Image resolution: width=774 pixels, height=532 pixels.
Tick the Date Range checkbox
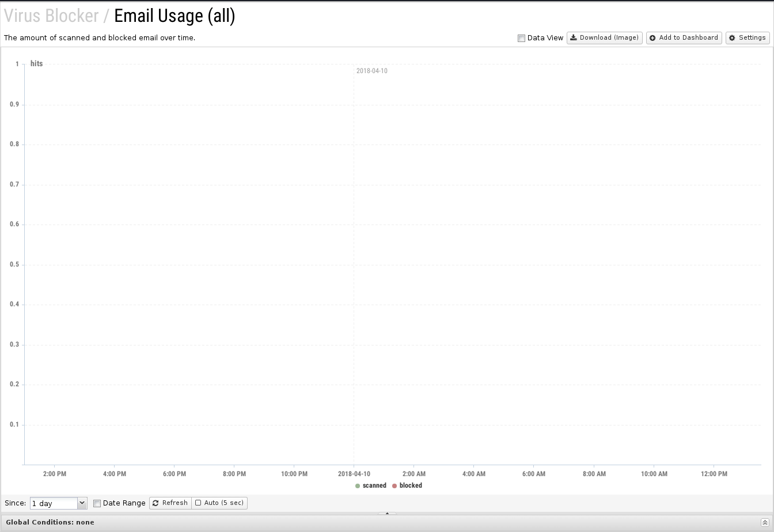point(97,503)
